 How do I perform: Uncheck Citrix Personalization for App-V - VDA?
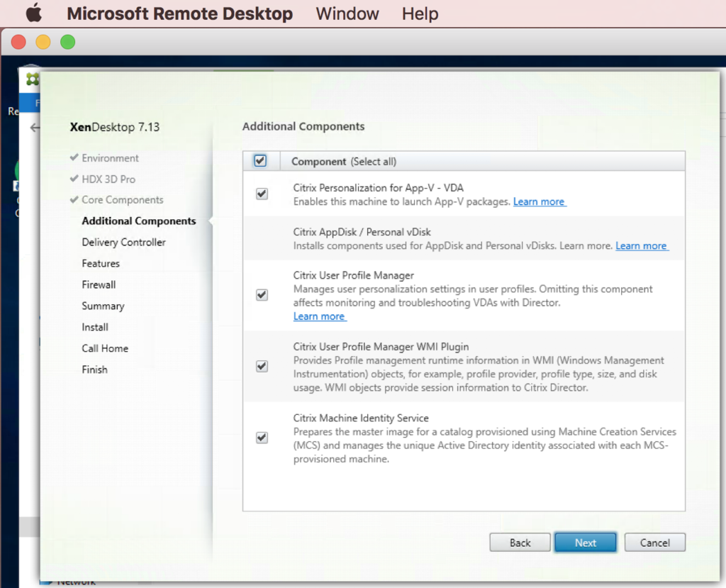tap(262, 194)
